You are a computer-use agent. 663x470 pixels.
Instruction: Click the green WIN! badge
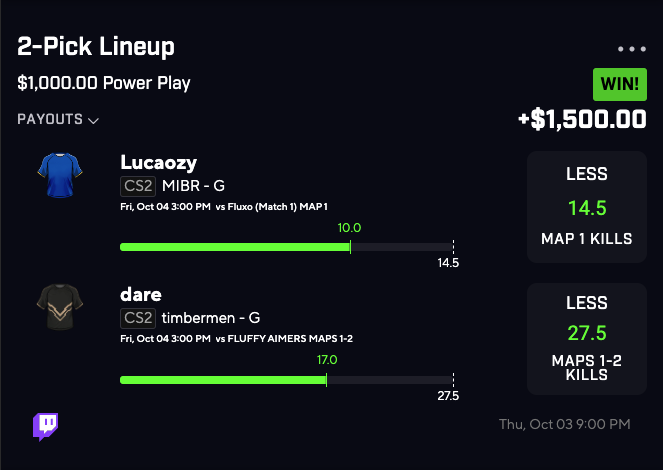[x=620, y=84]
